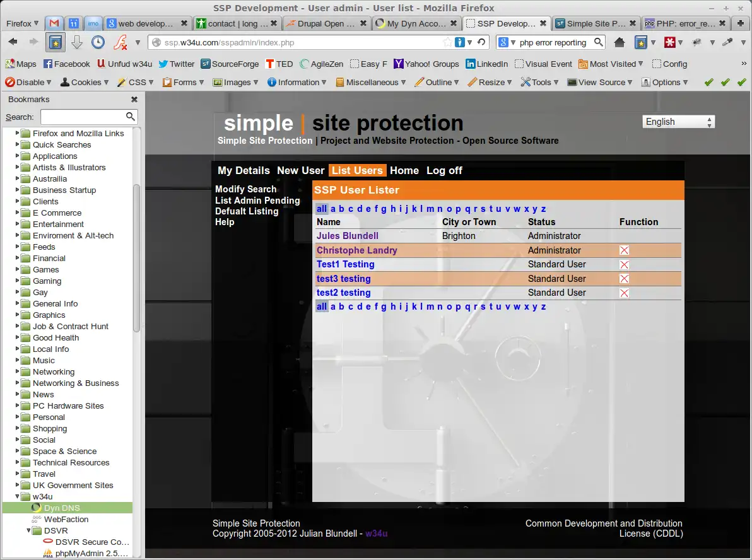
Task: Select the WebFaction bookmark
Action: pos(66,519)
